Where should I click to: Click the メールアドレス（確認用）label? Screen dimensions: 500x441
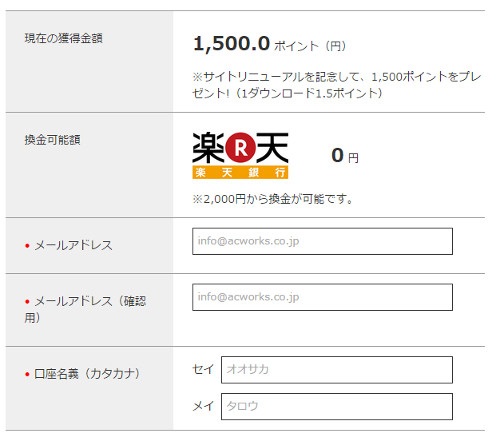tap(85, 309)
